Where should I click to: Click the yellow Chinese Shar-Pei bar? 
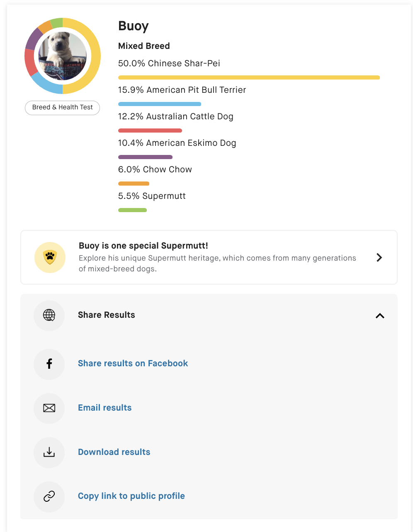[249, 77]
